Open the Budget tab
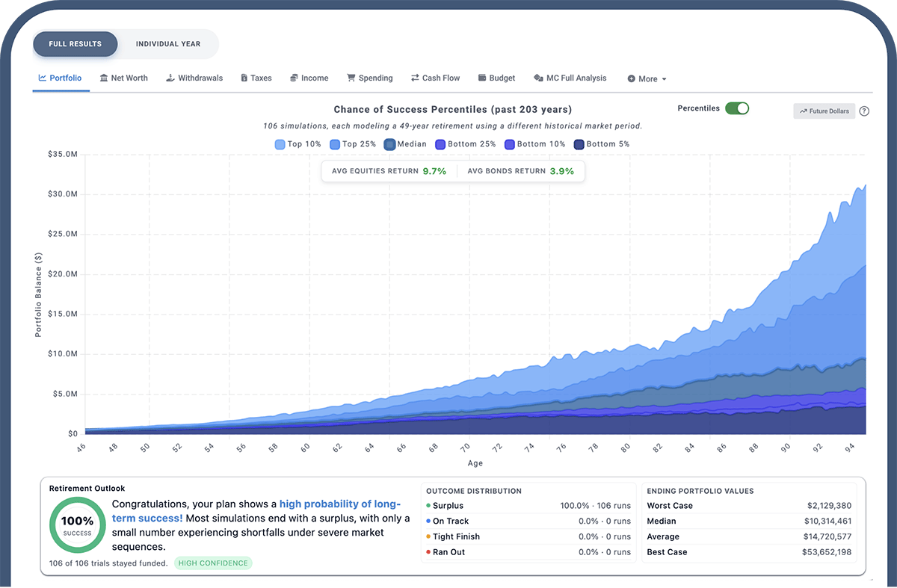Viewport: 897px width, 588px height. (496, 78)
